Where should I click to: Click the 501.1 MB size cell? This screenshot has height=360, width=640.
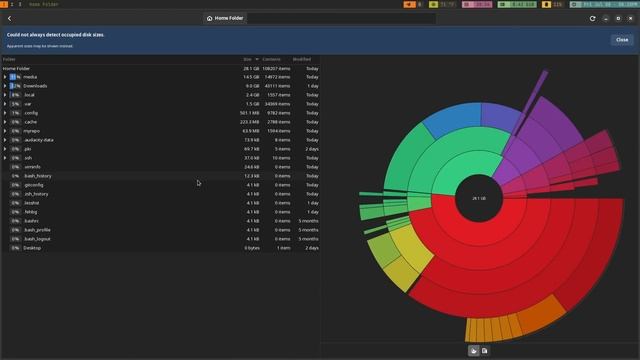[249, 113]
